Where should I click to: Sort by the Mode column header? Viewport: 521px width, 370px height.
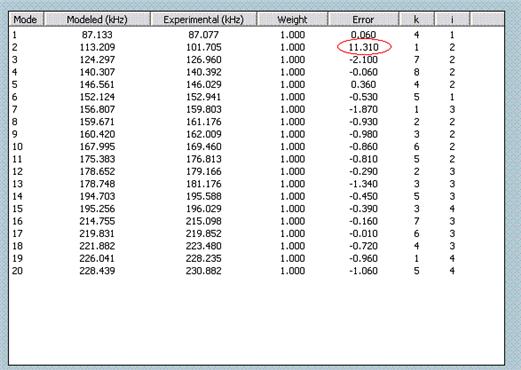pyautogui.click(x=26, y=20)
